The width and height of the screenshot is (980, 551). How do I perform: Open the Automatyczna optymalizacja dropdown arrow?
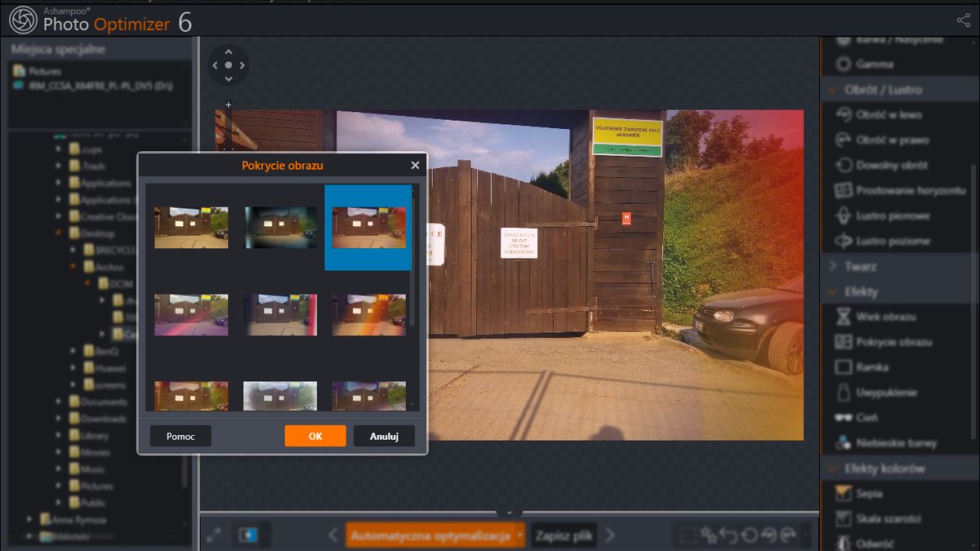pos(519,535)
